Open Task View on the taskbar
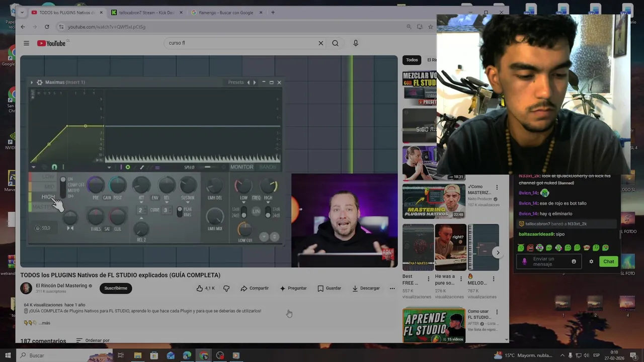This screenshot has width=644, height=362. pos(121,355)
